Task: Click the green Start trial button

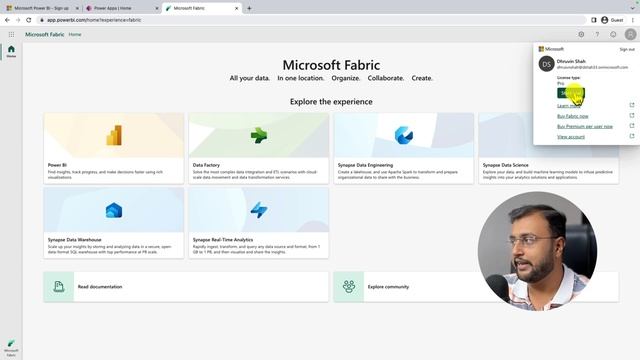Action: (x=571, y=93)
